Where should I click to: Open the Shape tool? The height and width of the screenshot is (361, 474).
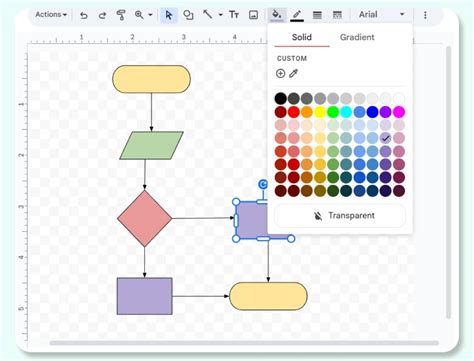click(x=189, y=15)
